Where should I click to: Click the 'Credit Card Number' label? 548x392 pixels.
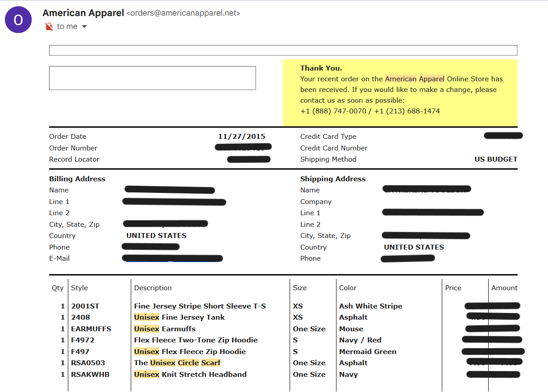pyautogui.click(x=334, y=148)
